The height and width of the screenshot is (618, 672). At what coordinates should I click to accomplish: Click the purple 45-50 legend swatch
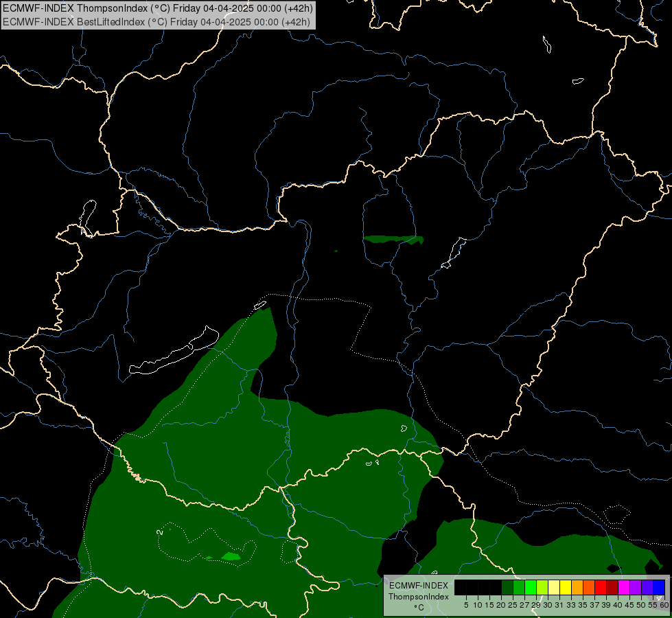pos(635,587)
